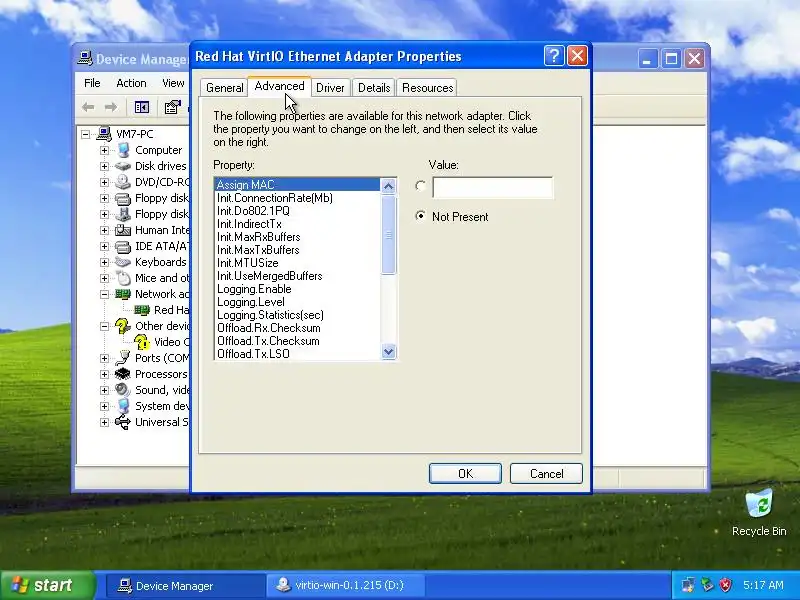This screenshot has height=600, width=800.
Task: Expand the DVD/CD-ROM drives node
Action: click(105, 182)
